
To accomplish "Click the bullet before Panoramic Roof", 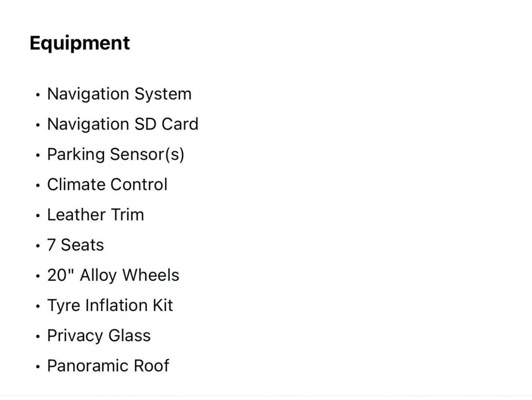I will 38,367.
